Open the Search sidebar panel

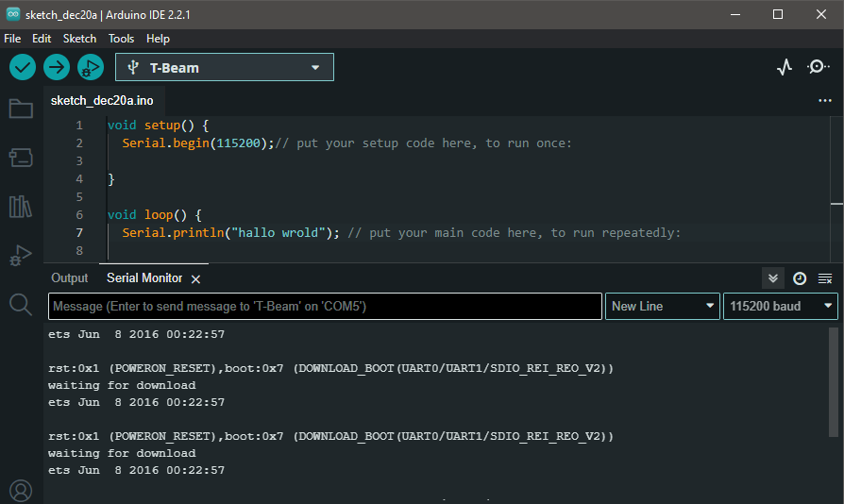pos(21,304)
